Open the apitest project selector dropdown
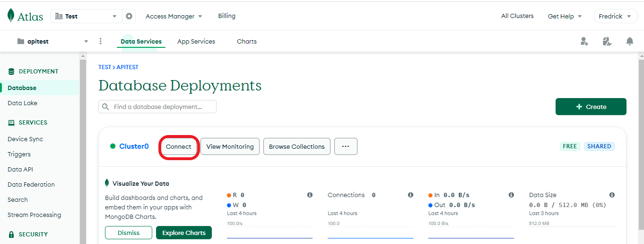This screenshot has height=244, width=644. pyautogui.click(x=52, y=41)
